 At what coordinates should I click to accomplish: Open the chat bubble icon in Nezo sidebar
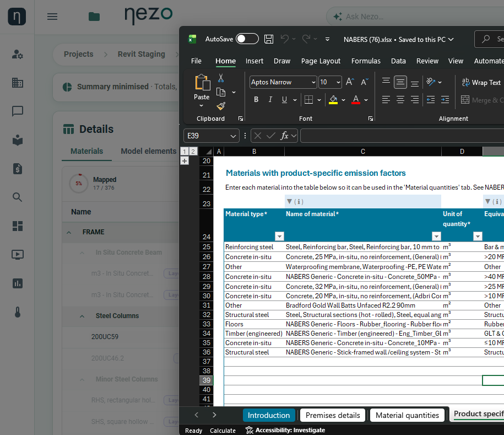(x=18, y=111)
